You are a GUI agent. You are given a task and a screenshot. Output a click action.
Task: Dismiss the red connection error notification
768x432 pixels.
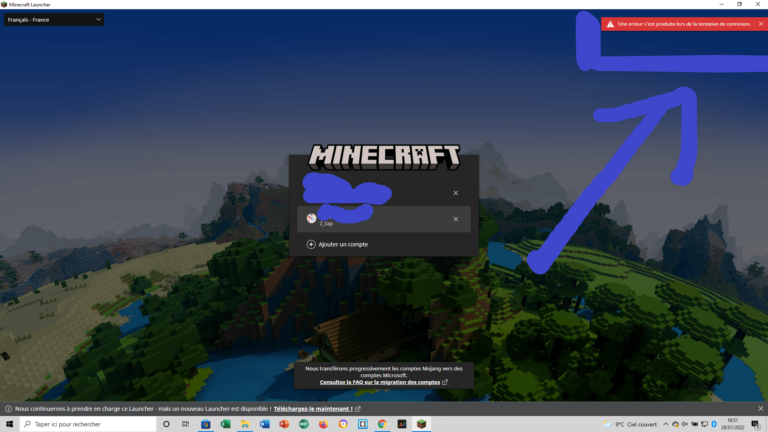(760, 23)
